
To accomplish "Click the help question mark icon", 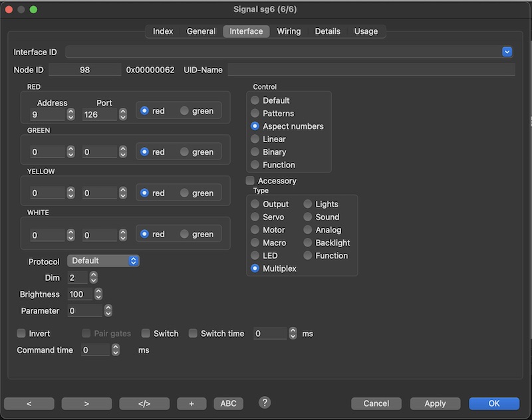I will coord(265,403).
